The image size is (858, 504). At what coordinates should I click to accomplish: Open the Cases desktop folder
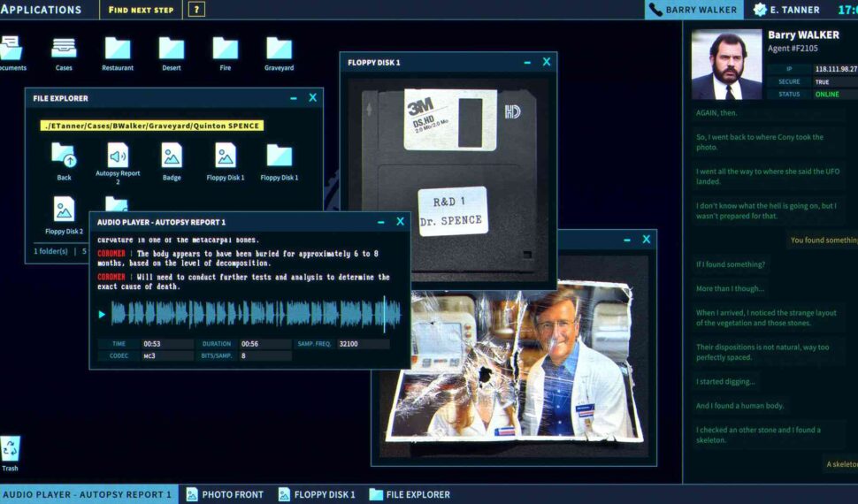pos(64,50)
